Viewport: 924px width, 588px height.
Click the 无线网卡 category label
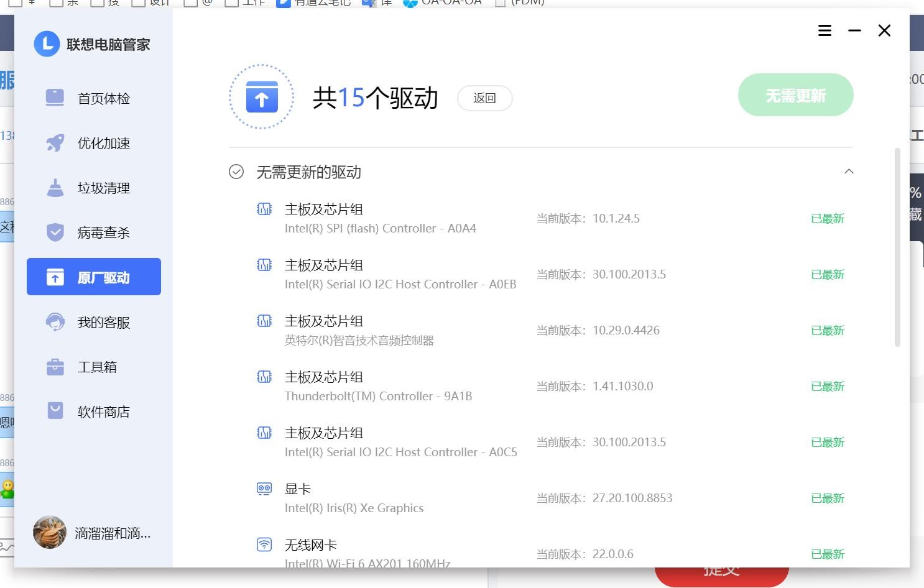coord(311,545)
